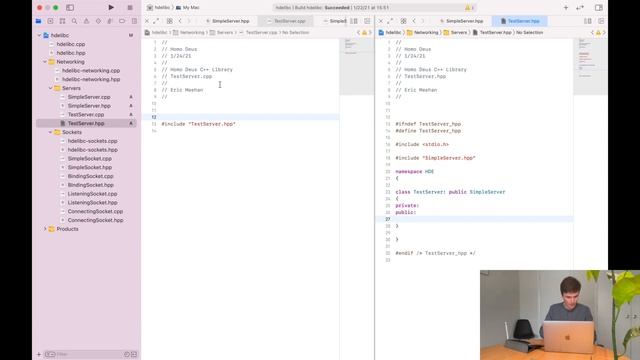This screenshot has width=640, height=360.
Task: Open hdelibc.hpp in the navigator
Action: click(x=71, y=53)
